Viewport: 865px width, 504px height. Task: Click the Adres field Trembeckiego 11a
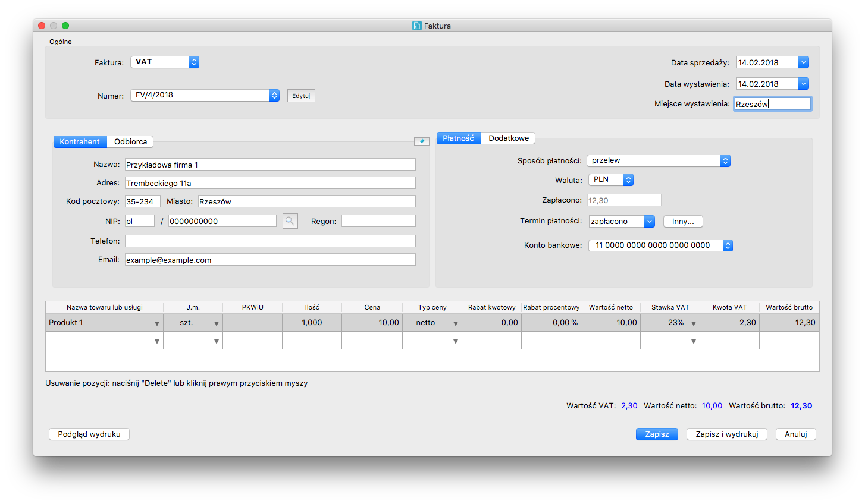point(270,183)
